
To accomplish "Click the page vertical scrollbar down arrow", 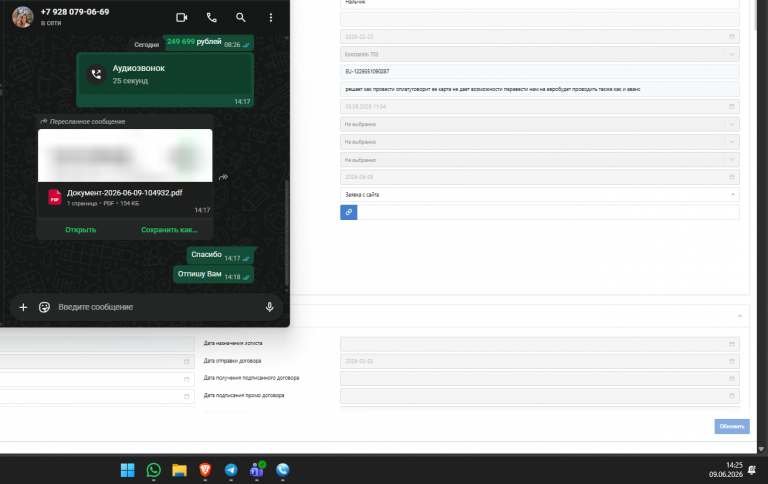I will [761, 449].
